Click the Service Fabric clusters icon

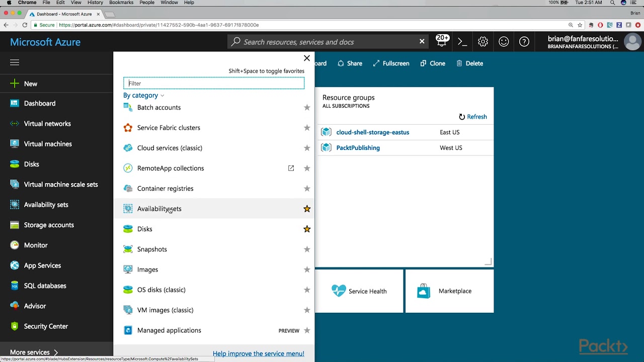click(x=128, y=128)
